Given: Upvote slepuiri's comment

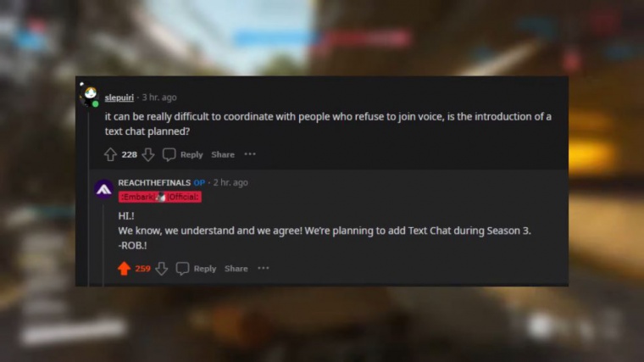Looking at the screenshot, I should [x=110, y=154].
